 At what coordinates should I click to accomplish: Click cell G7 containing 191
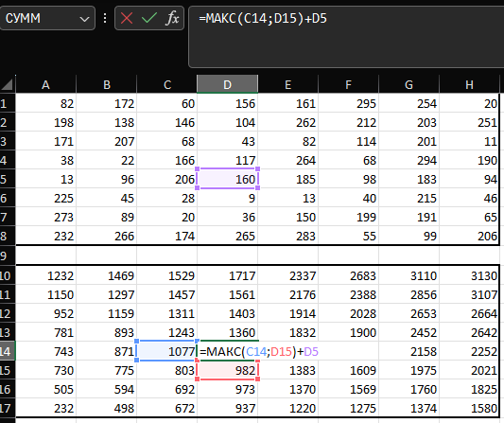(x=408, y=217)
